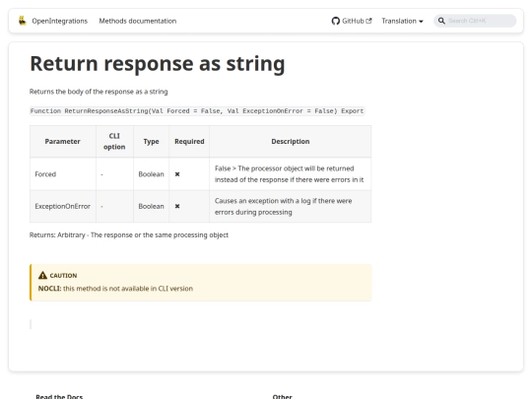
Task: Click the caution warning triangle icon
Action: click(x=42, y=275)
